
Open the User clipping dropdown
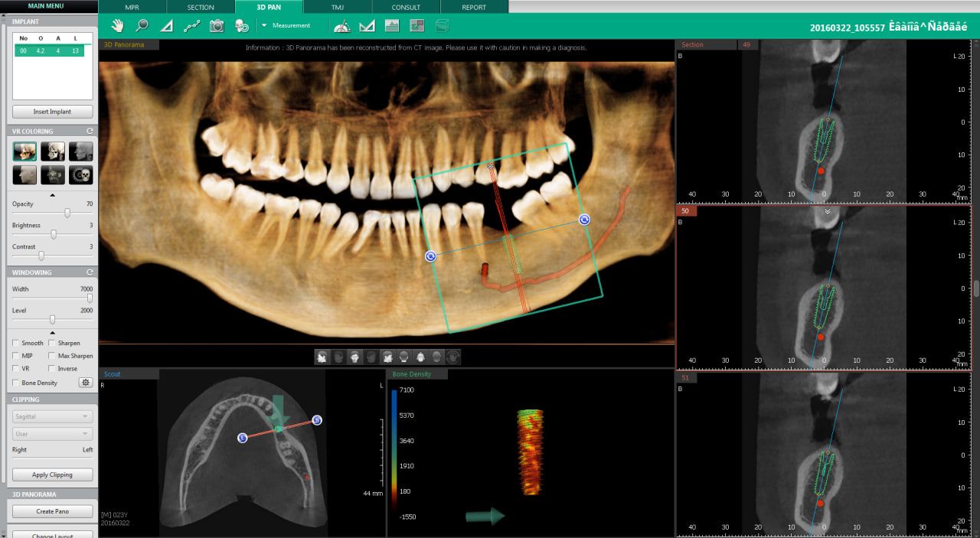point(53,433)
